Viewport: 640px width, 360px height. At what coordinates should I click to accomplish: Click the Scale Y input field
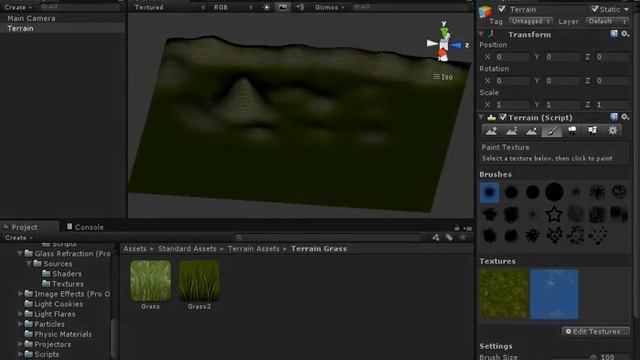pos(562,104)
